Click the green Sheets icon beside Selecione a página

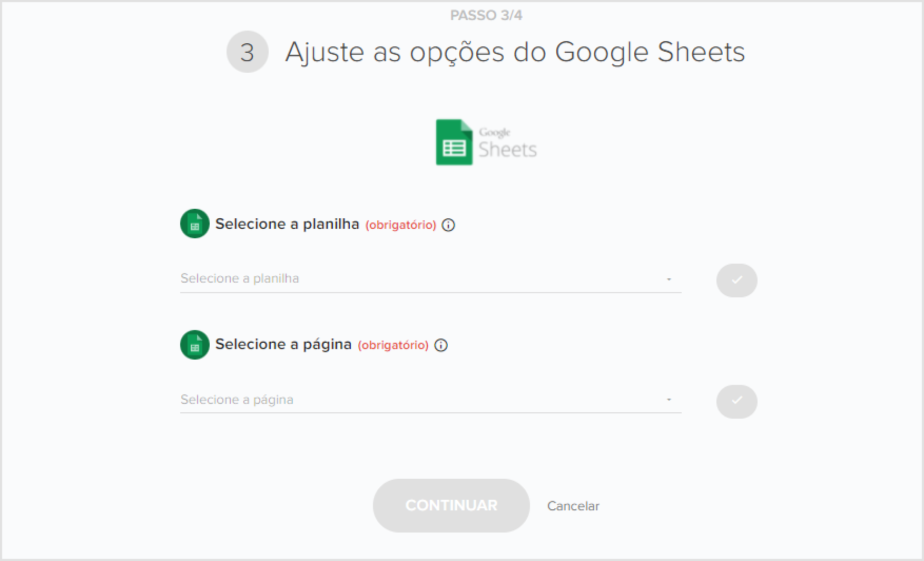pos(195,345)
